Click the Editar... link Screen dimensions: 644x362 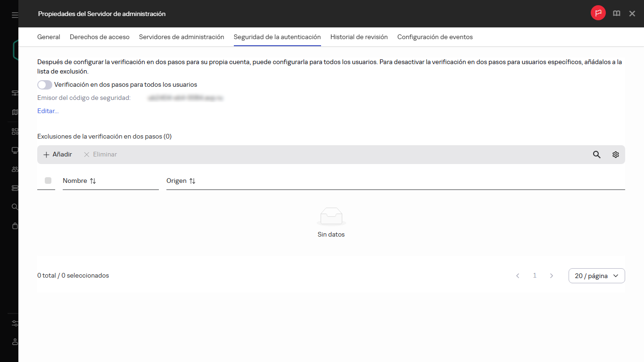pos(48,111)
